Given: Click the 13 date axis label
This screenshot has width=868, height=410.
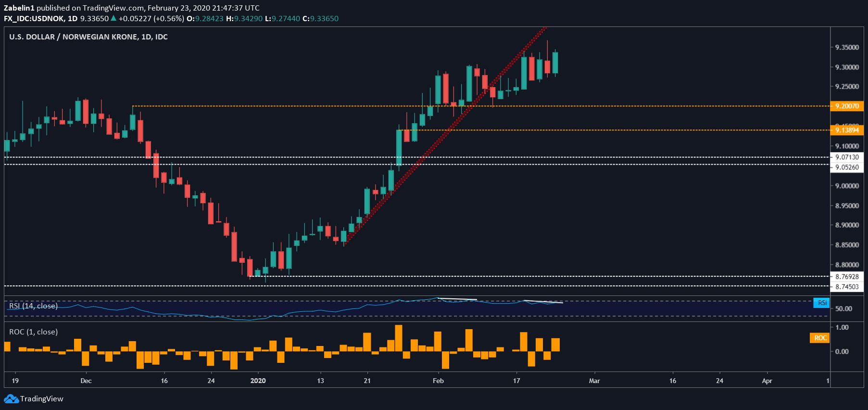Looking at the screenshot, I should pyautogui.click(x=321, y=381).
